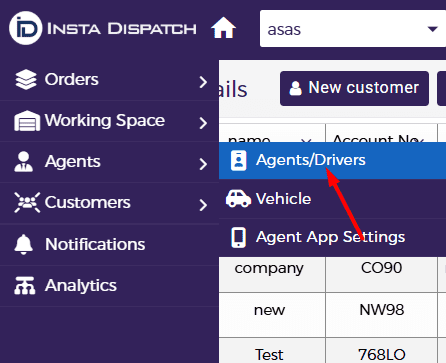Click the Notifications bell icon
The image size is (446, 363).
(23, 244)
